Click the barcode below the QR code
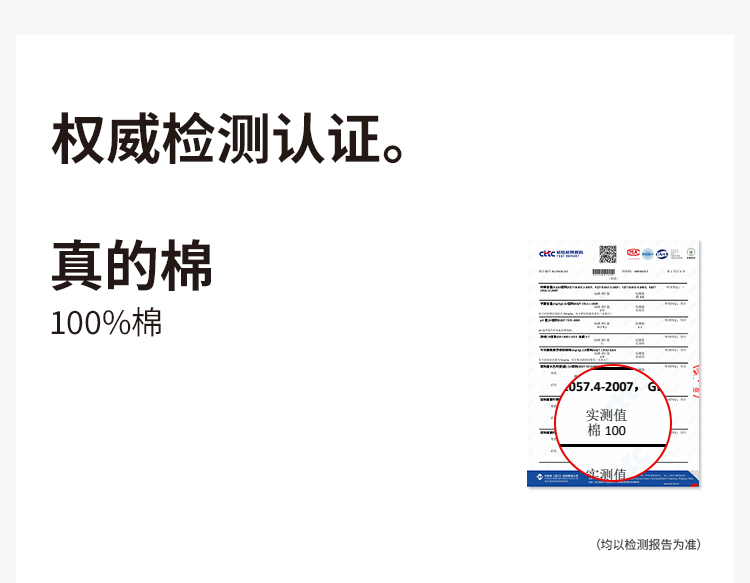The image size is (750, 583). (604, 272)
